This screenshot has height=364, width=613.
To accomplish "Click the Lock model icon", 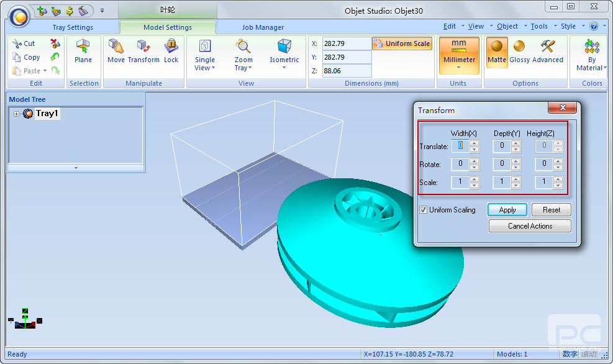I will tap(171, 52).
